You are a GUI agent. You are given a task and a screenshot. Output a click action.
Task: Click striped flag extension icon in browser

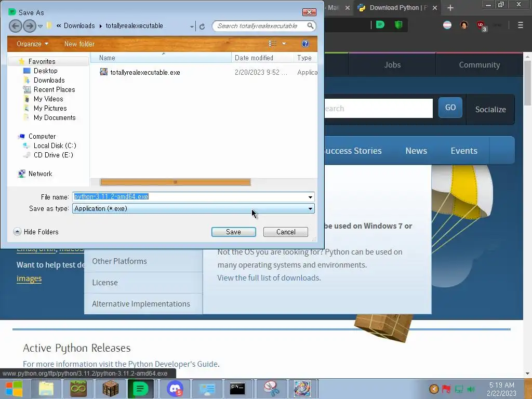tap(447, 25)
